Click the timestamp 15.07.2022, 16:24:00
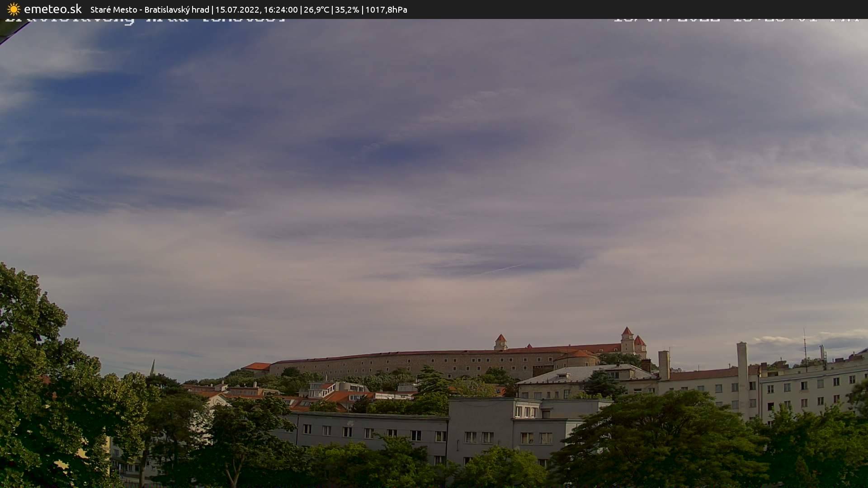Screen dimensions: 868x488 point(256,9)
